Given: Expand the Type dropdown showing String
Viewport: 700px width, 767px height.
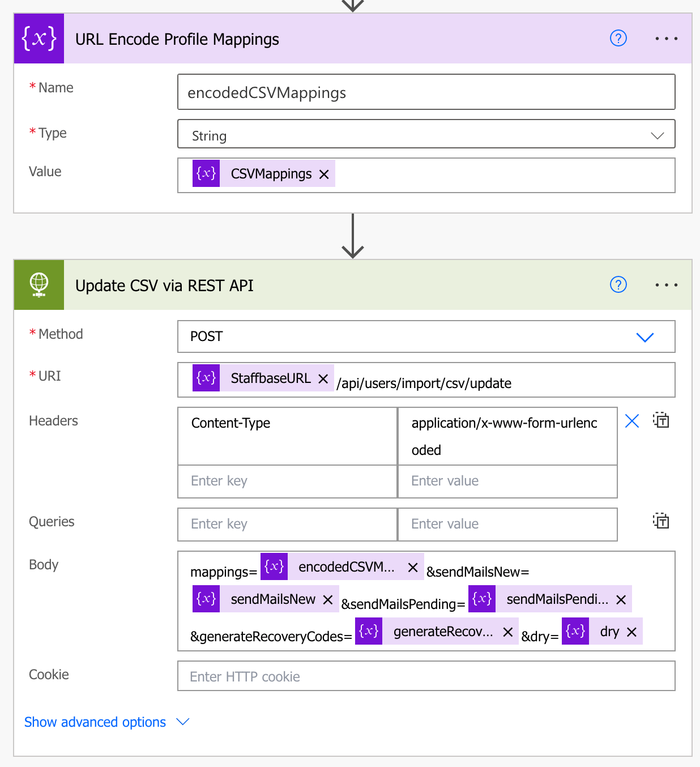Looking at the screenshot, I should pos(657,135).
